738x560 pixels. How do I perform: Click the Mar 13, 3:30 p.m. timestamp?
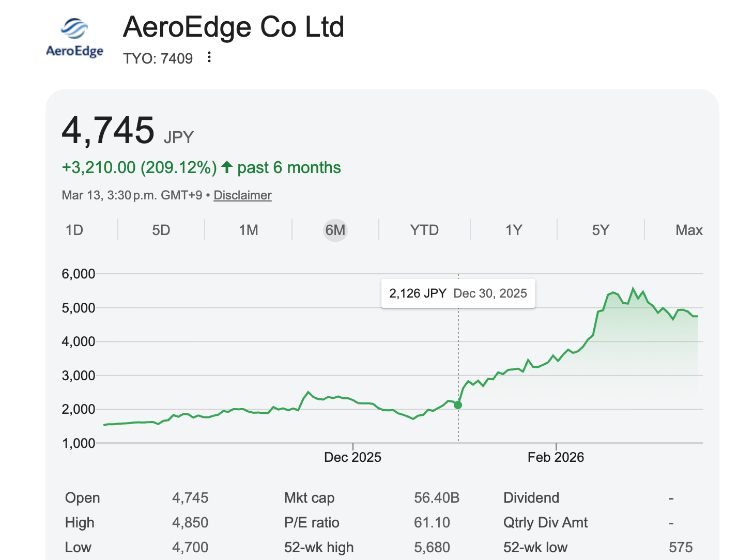click(x=132, y=195)
